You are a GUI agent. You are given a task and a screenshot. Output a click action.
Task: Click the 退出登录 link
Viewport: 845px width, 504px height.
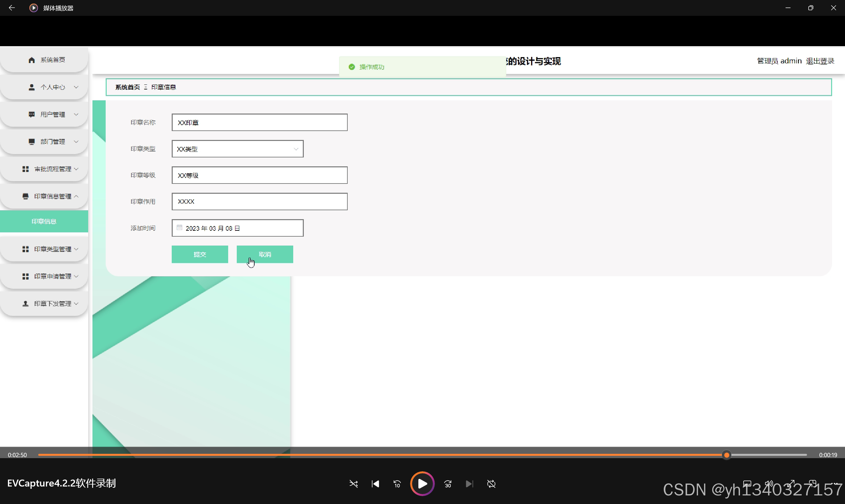click(x=820, y=61)
